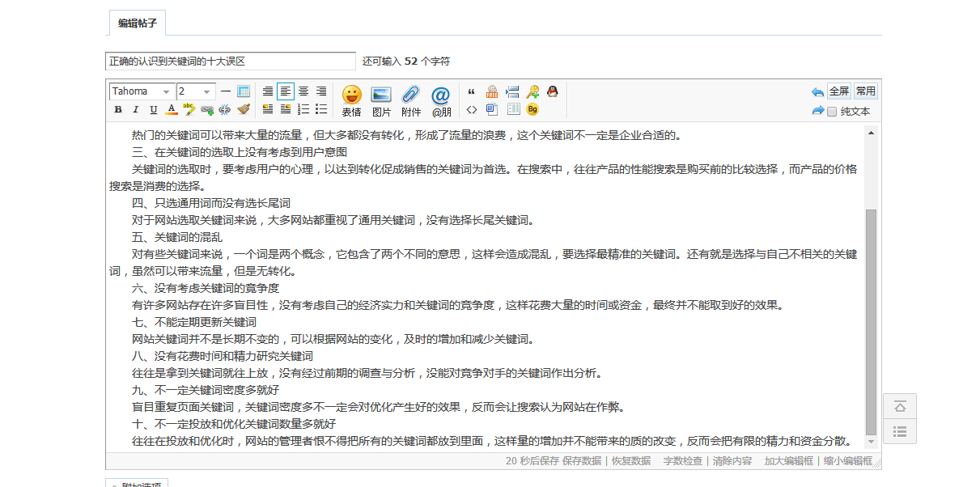
Task: Click the 保存数据 save data link
Action: (582, 461)
